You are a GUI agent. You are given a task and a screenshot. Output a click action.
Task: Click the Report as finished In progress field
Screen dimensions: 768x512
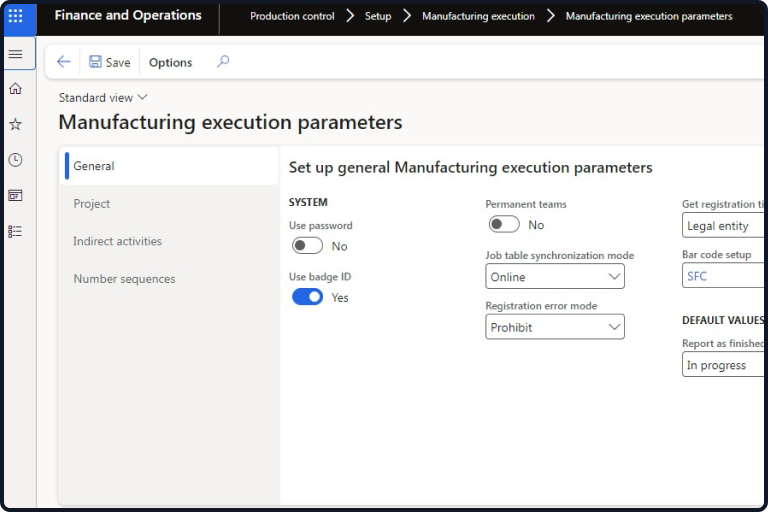tap(724, 365)
